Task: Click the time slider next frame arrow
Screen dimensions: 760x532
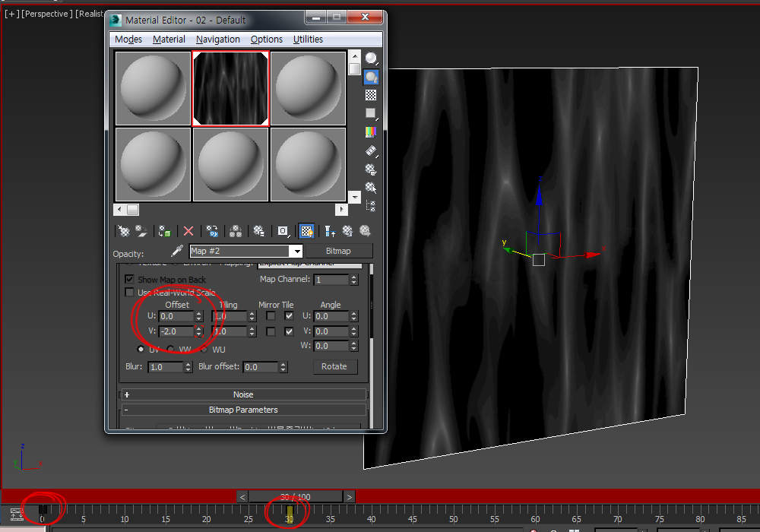Action: click(x=349, y=496)
